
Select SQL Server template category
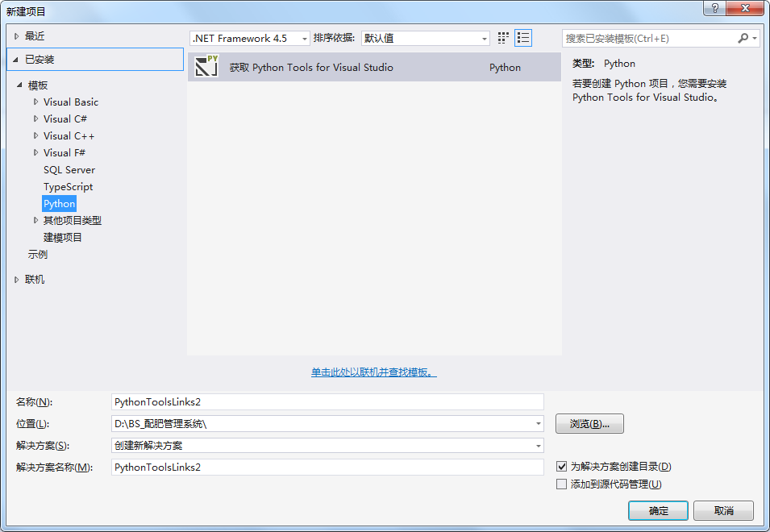69,170
